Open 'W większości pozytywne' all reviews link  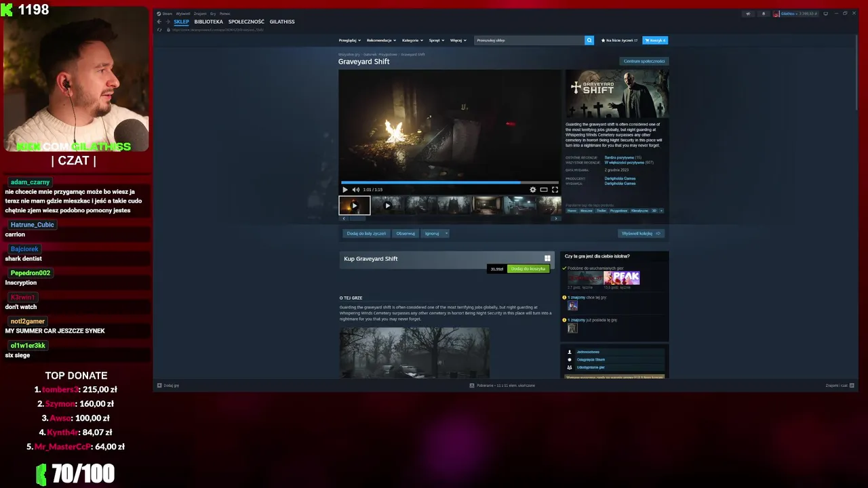[624, 163]
